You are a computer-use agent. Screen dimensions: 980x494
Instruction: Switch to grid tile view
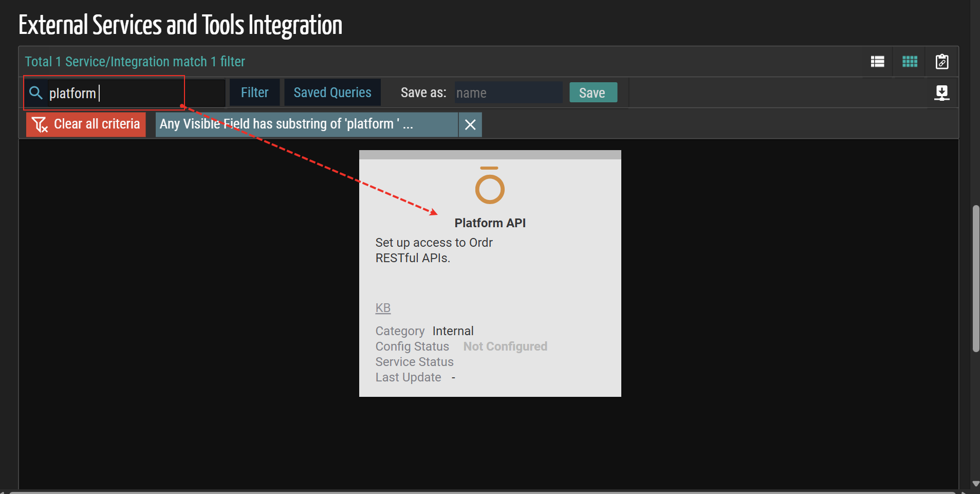[910, 62]
